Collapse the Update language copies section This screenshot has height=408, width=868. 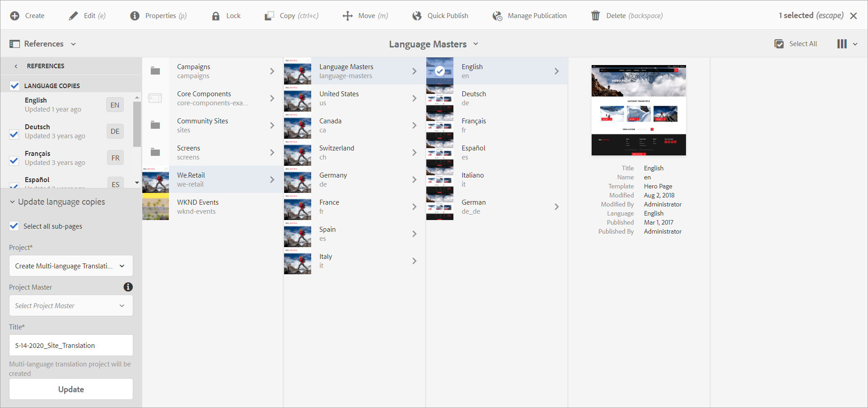click(x=12, y=202)
